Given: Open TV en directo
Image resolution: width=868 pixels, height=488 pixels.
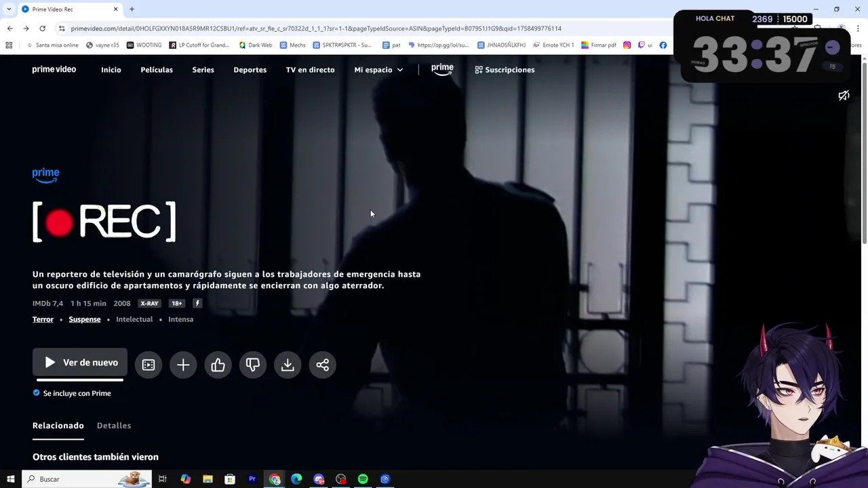Looking at the screenshot, I should (x=310, y=70).
